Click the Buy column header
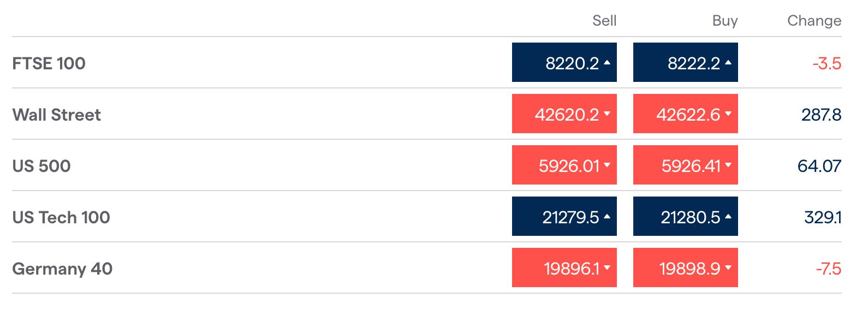 point(725,21)
